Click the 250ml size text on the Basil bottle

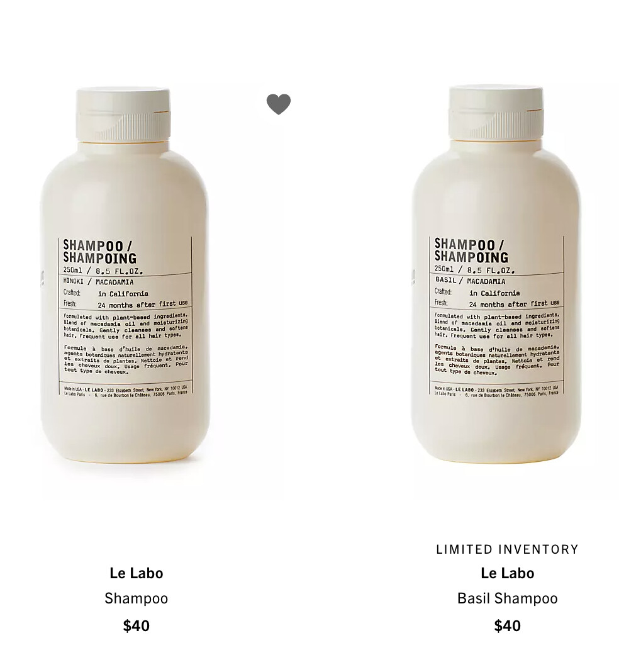pos(443,269)
